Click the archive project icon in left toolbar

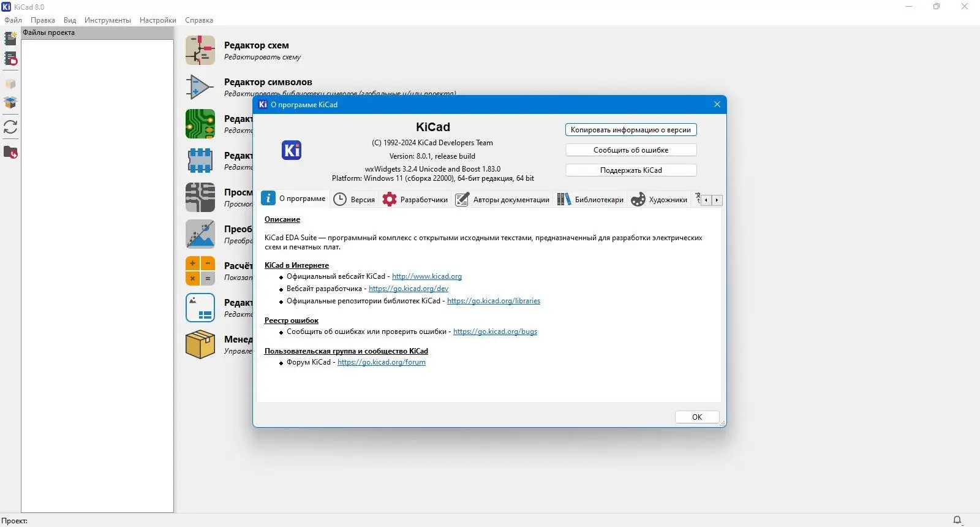(10, 84)
